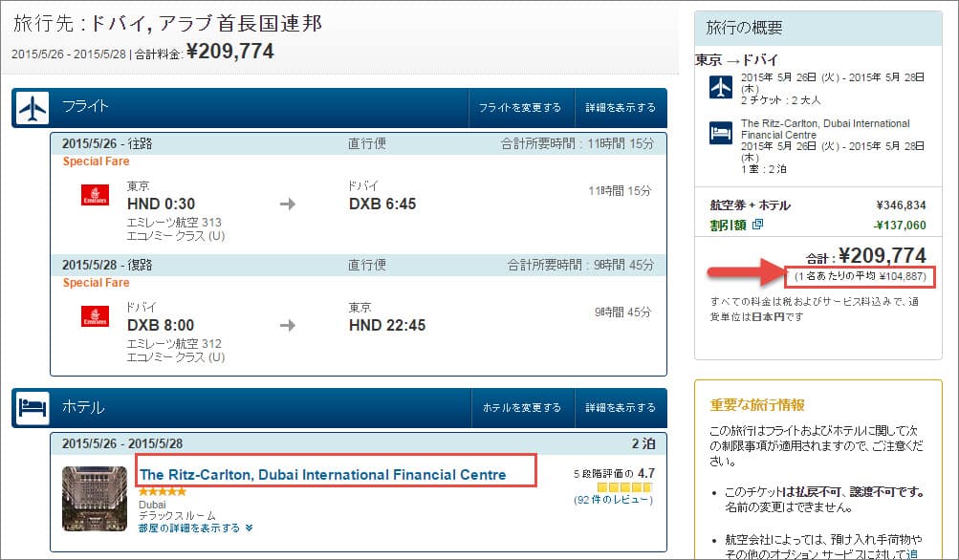Click the 2015/5/26 - 2015/5/28 hotel date range
Viewport: 959px width, 560px height.
122,443
